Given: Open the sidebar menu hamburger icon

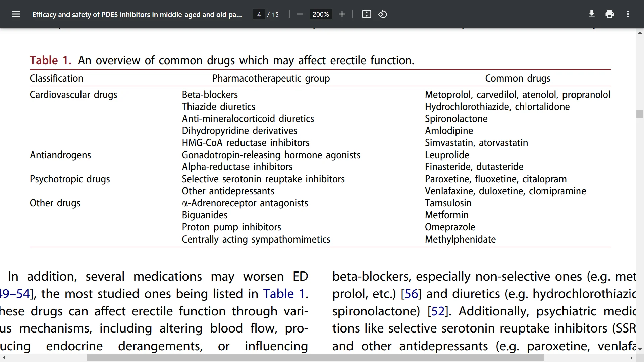Looking at the screenshot, I should coord(16,14).
